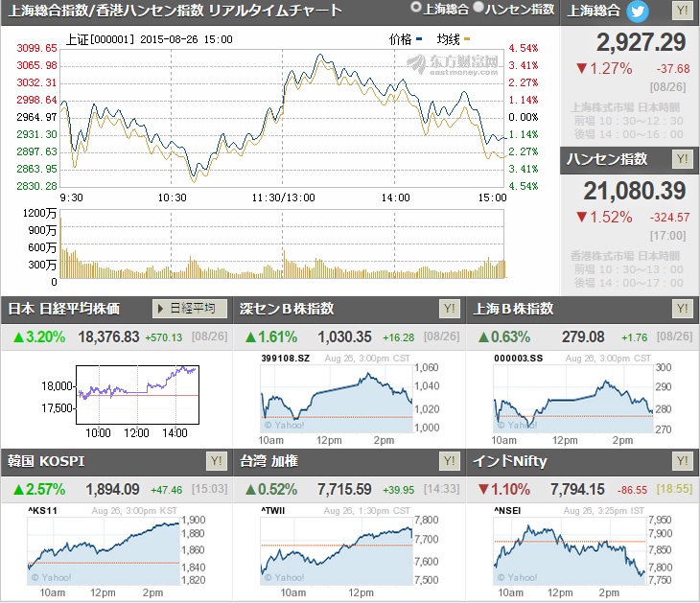
Task: Click the 深センB株指数 heading
Action: tap(287, 309)
